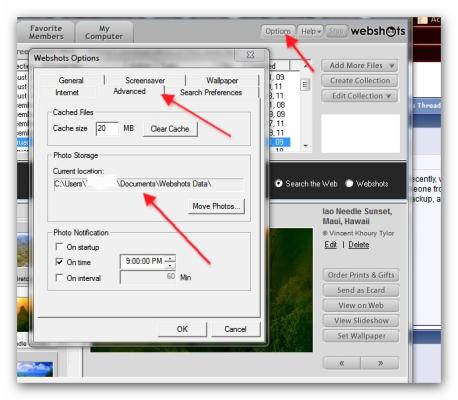The width and height of the screenshot is (458, 400).
Task: Click the previous photo double-arrow button
Action: click(x=342, y=363)
